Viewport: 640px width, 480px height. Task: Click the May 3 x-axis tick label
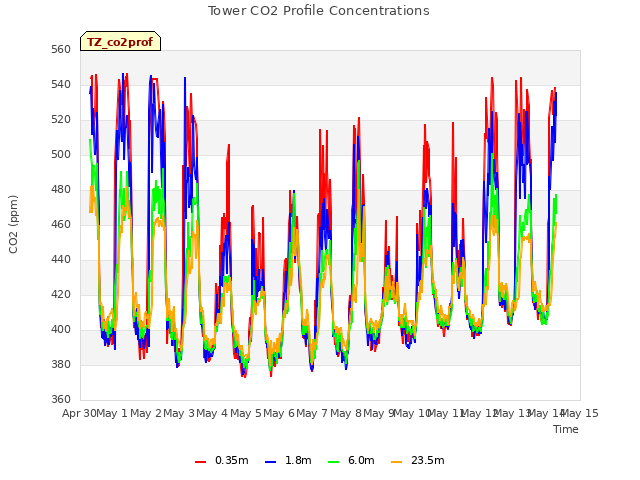pos(179,413)
